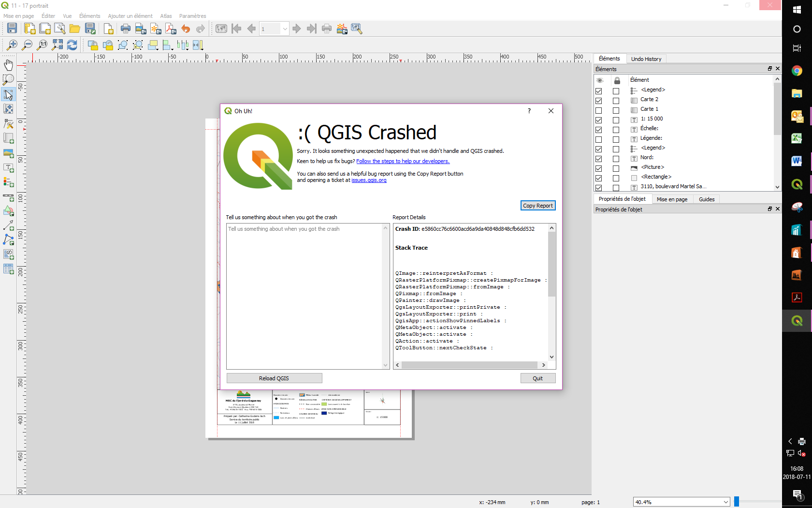Screen dimensions: 812x508
Task: Click the Reload QGIS button
Action: tap(274, 378)
